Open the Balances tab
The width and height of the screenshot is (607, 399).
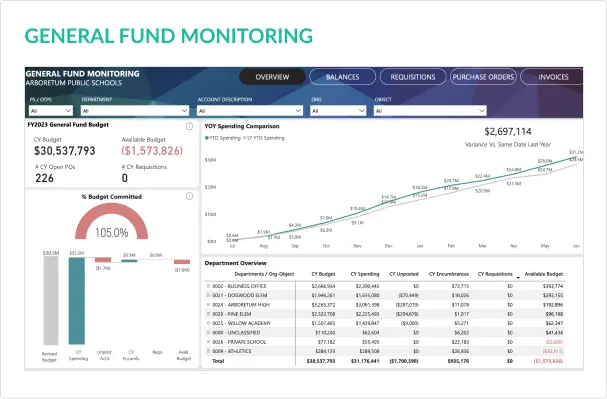point(343,77)
